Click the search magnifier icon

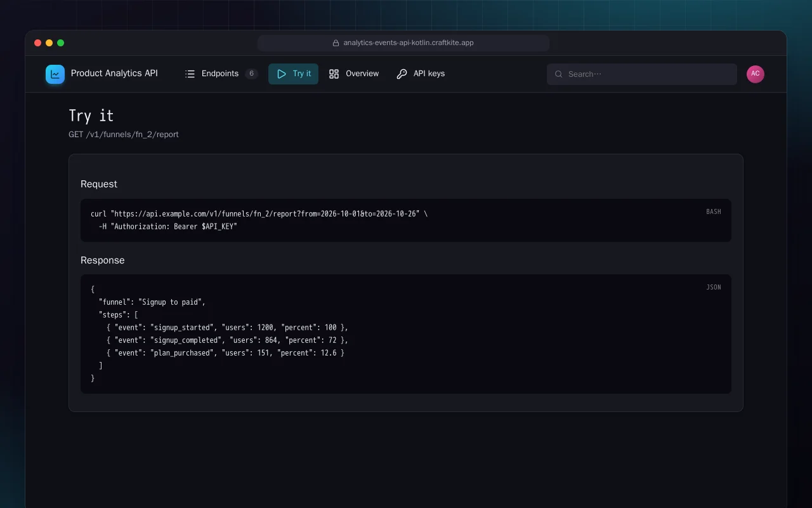[x=559, y=74]
